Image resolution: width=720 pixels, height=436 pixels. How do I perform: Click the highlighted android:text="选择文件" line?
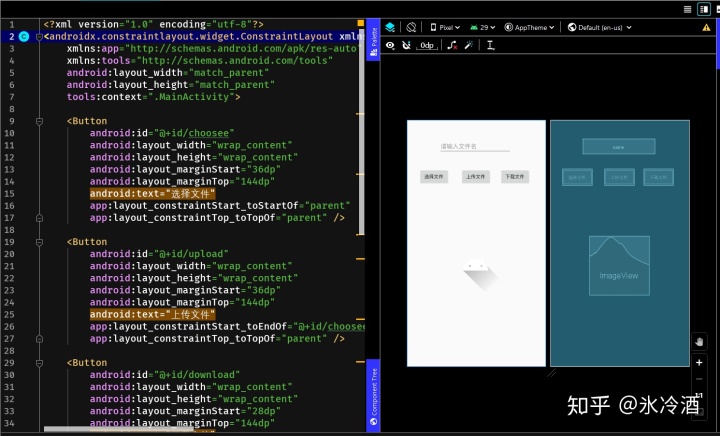[x=152, y=194]
